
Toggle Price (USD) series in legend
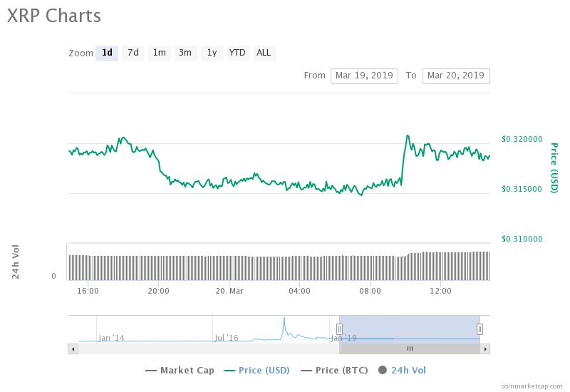(x=257, y=371)
